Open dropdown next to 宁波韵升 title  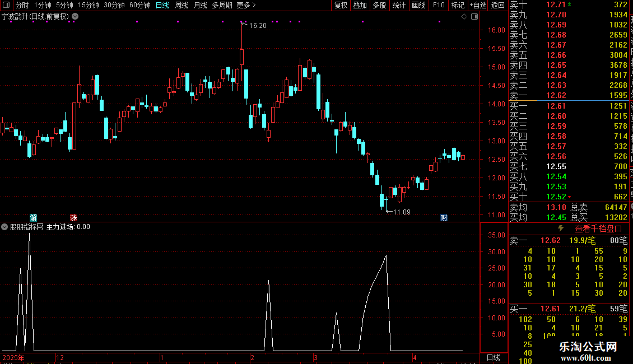tap(75, 17)
